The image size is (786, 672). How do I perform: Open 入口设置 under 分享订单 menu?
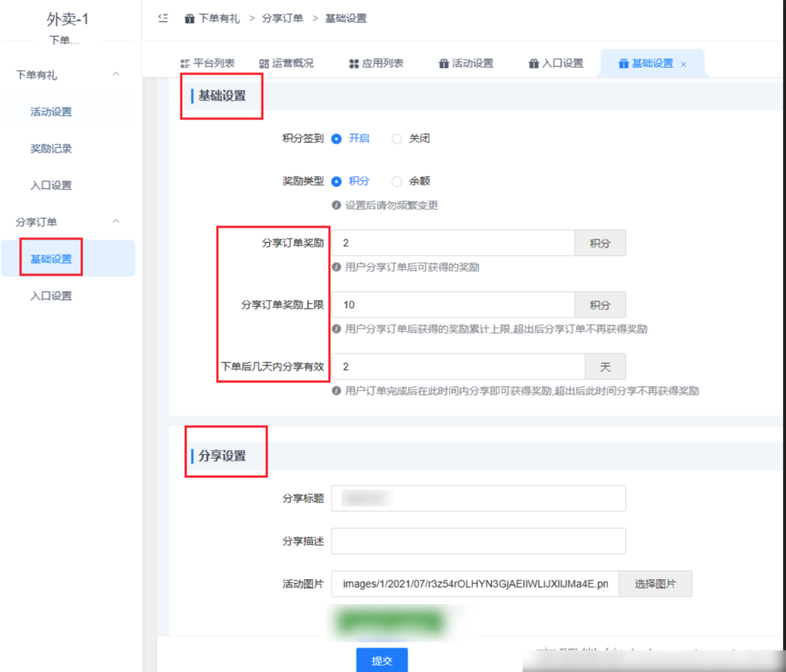(51, 295)
